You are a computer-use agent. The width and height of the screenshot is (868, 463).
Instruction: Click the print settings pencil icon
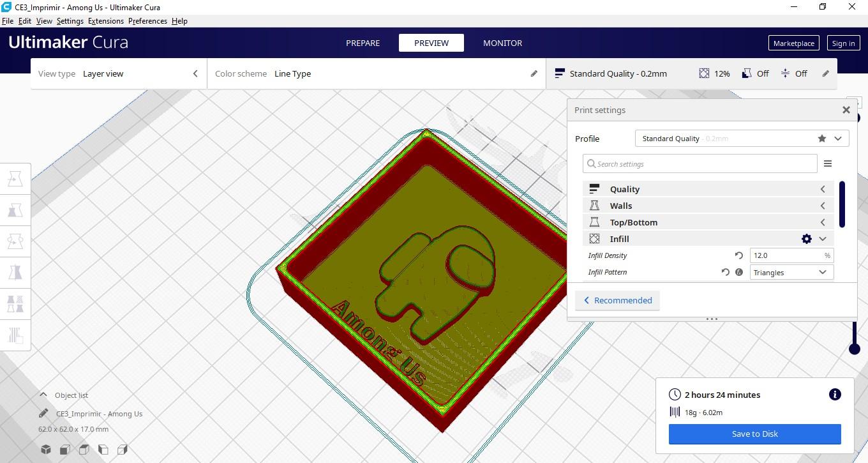[826, 73]
